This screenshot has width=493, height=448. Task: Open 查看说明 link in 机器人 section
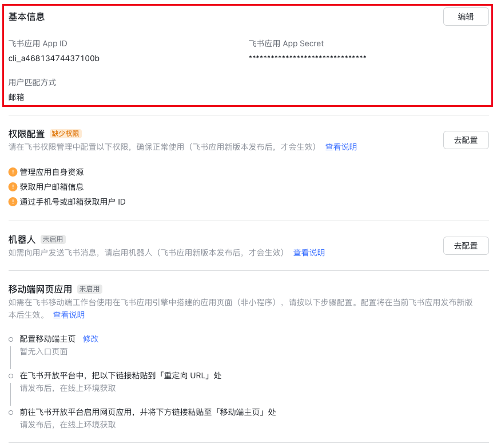click(x=309, y=253)
